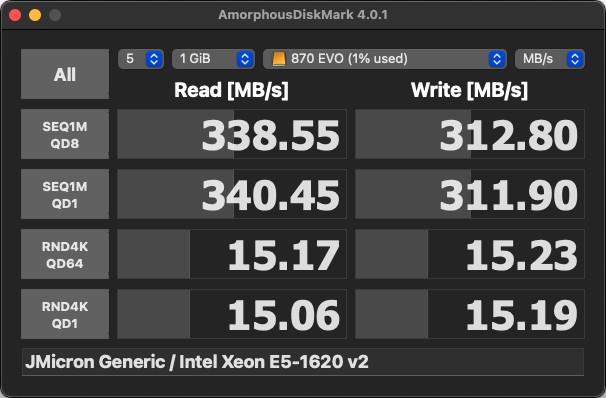Viewport: 606px width, 398px height.
Task: Click the SEQ1M QD1 write result 311.90
Action: tap(470, 194)
